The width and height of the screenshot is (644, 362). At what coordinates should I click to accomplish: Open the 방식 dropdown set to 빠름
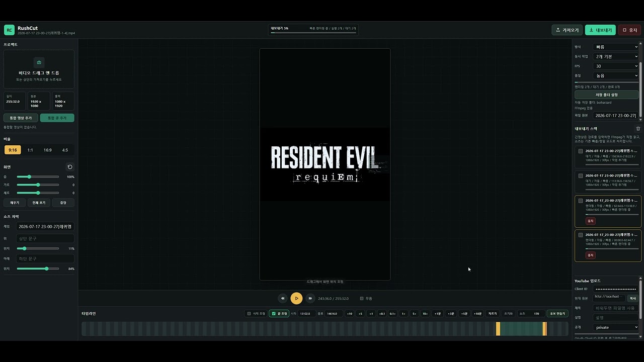pos(616,47)
